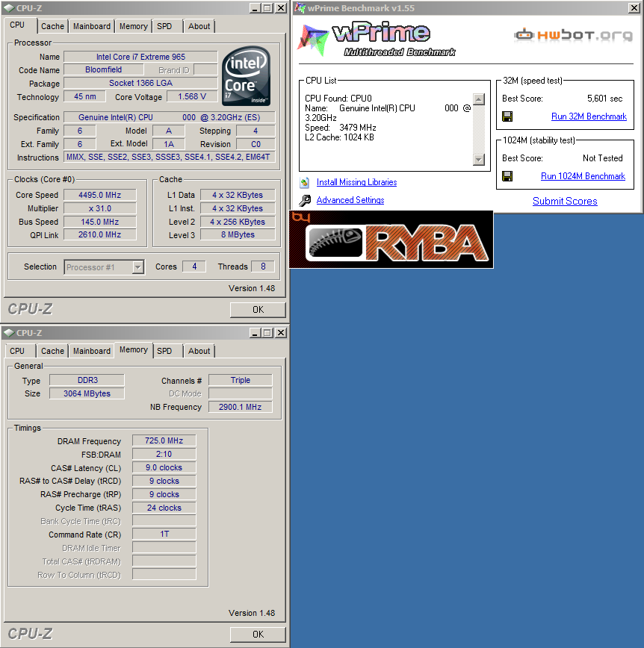The width and height of the screenshot is (644, 648).
Task: Open About tab in top CPU-Z
Action: point(199,26)
